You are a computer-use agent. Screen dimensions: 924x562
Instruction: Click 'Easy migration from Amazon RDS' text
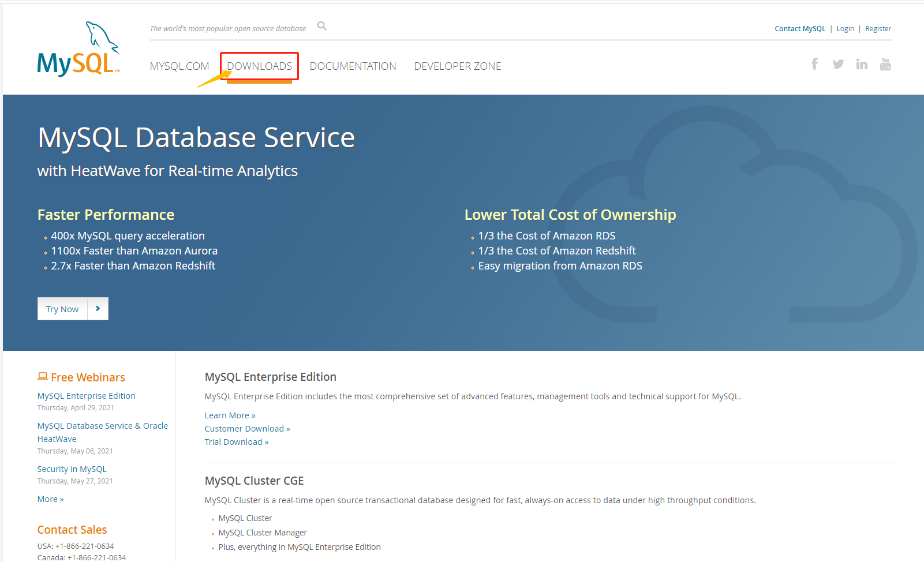[560, 266]
